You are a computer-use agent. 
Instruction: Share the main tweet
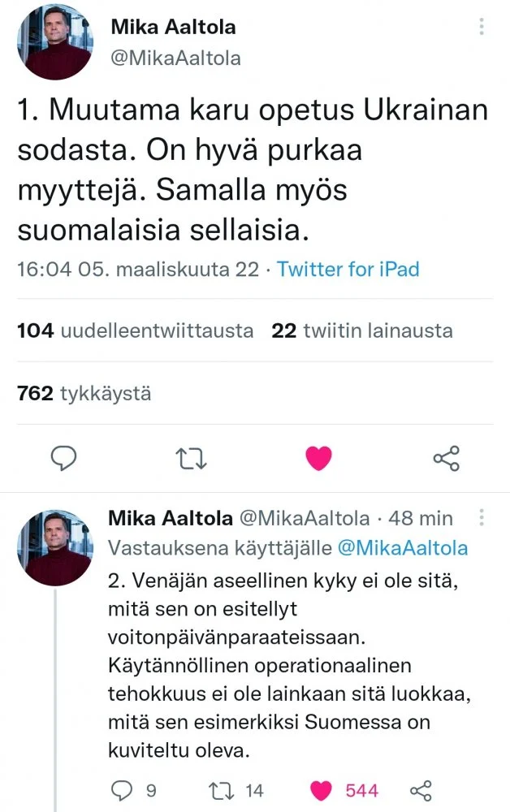[447, 459]
